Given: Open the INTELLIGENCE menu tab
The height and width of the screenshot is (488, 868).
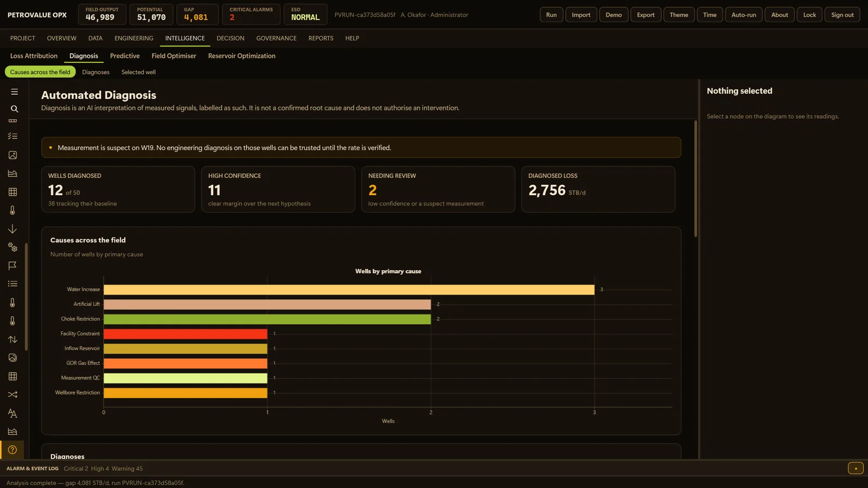Looking at the screenshot, I should [x=185, y=38].
